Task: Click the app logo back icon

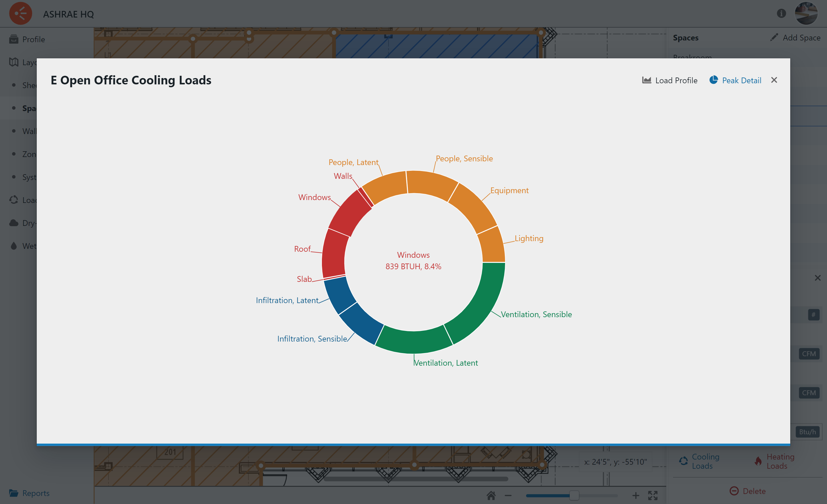Action: (x=20, y=13)
